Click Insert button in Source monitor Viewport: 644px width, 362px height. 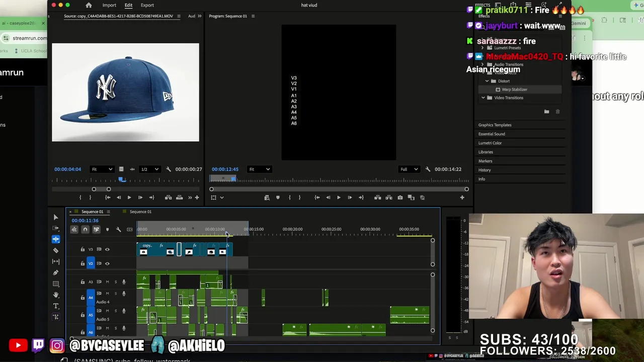[168, 198]
